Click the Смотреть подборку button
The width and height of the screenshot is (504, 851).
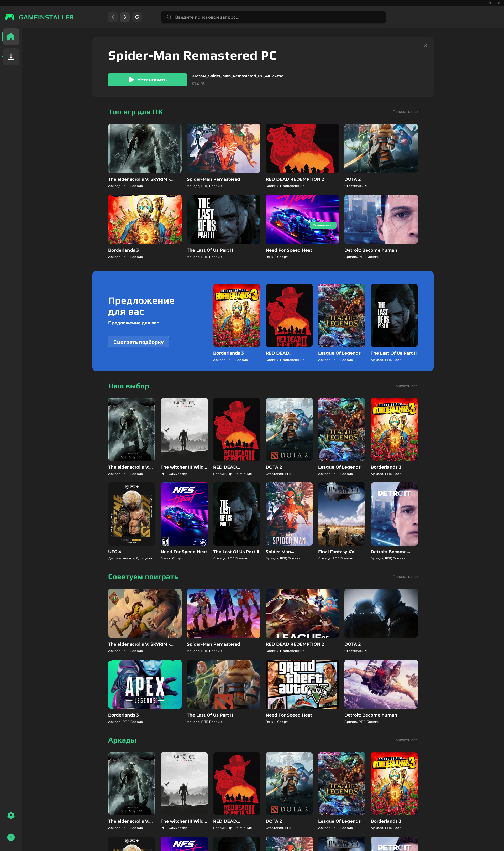coord(139,342)
